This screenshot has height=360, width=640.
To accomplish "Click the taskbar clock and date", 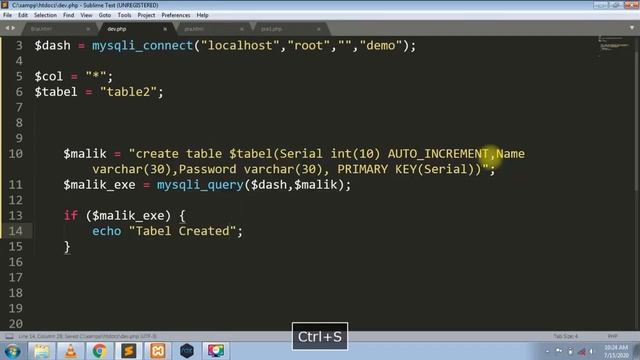I will tap(616, 351).
